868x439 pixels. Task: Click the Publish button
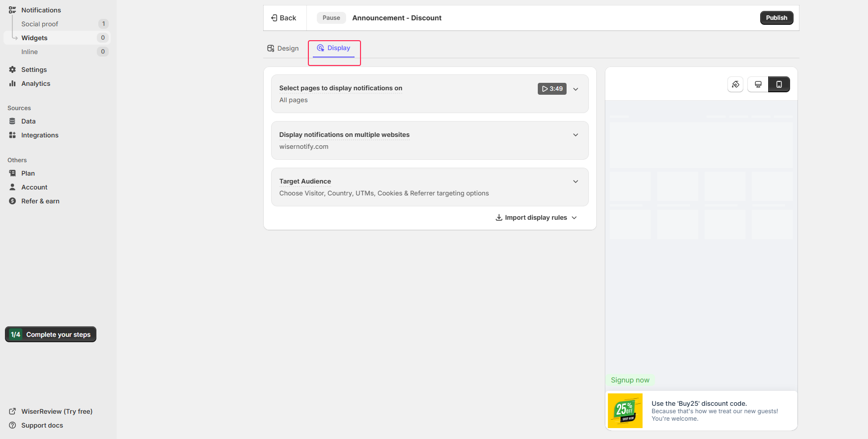[x=776, y=18]
